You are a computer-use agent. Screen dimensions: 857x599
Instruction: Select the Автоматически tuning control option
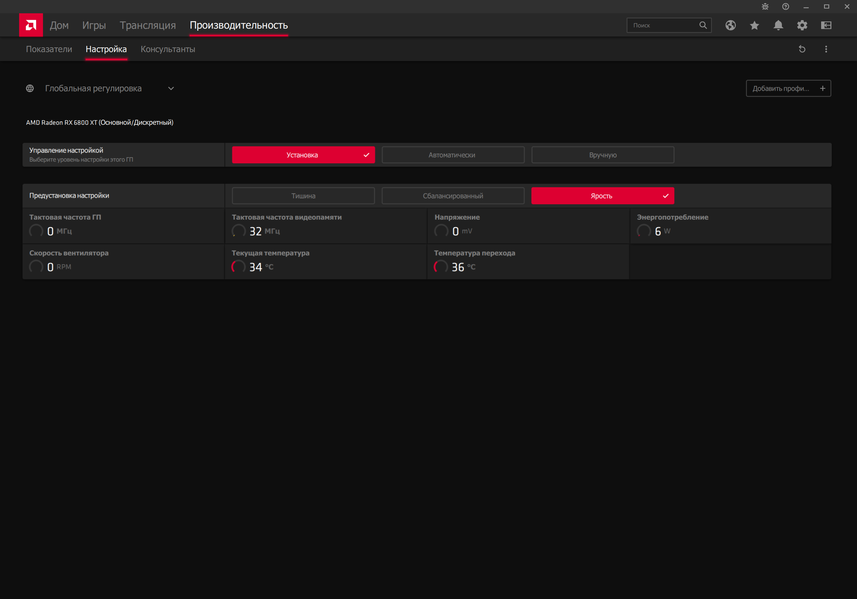(x=453, y=155)
